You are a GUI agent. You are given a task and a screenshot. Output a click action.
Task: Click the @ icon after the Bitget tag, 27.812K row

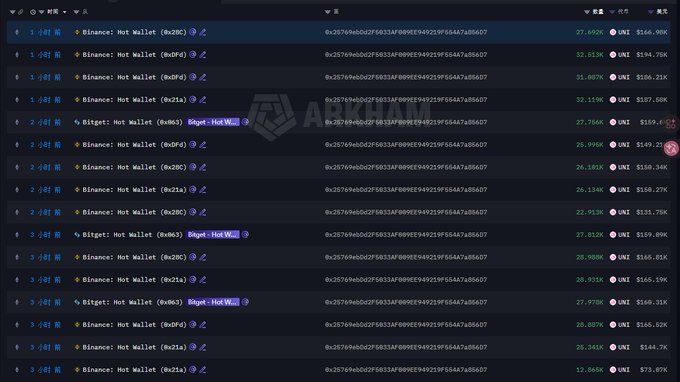point(245,235)
